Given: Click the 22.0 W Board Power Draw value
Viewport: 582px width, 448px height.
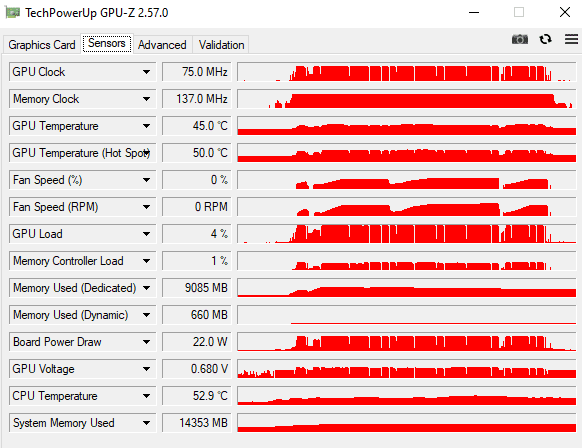Looking at the screenshot, I should (197, 342).
